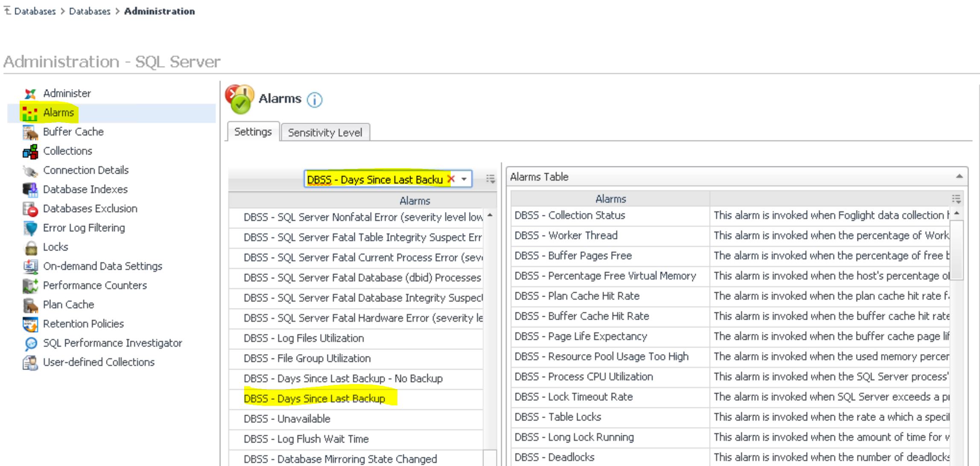
Task: Select DBSS - File Group Utilization alarm
Action: point(356,358)
